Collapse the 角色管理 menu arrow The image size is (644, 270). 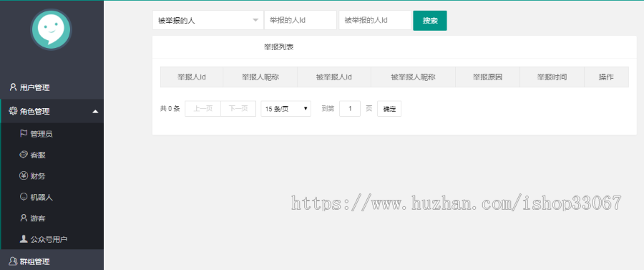click(95, 112)
